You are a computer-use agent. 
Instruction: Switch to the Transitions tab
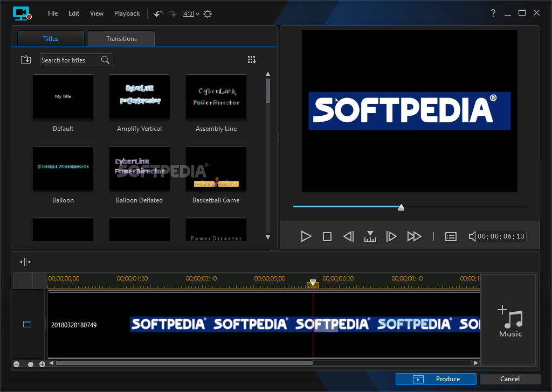coord(121,39)
